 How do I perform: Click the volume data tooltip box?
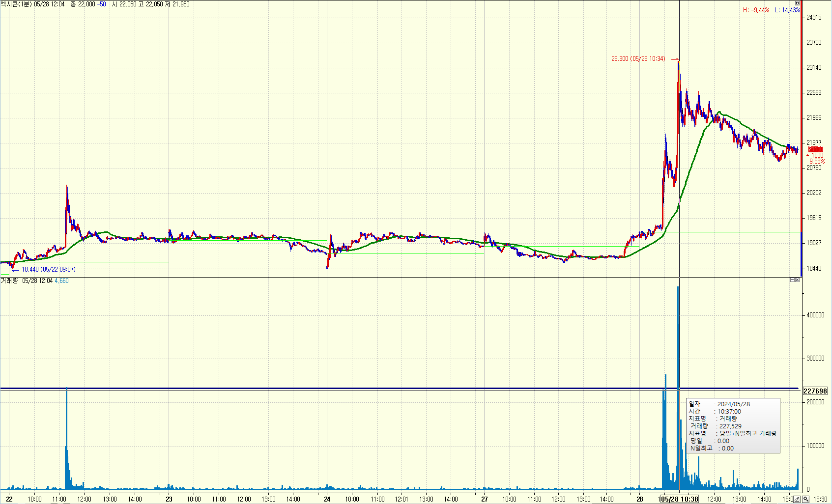click(733, 425)
